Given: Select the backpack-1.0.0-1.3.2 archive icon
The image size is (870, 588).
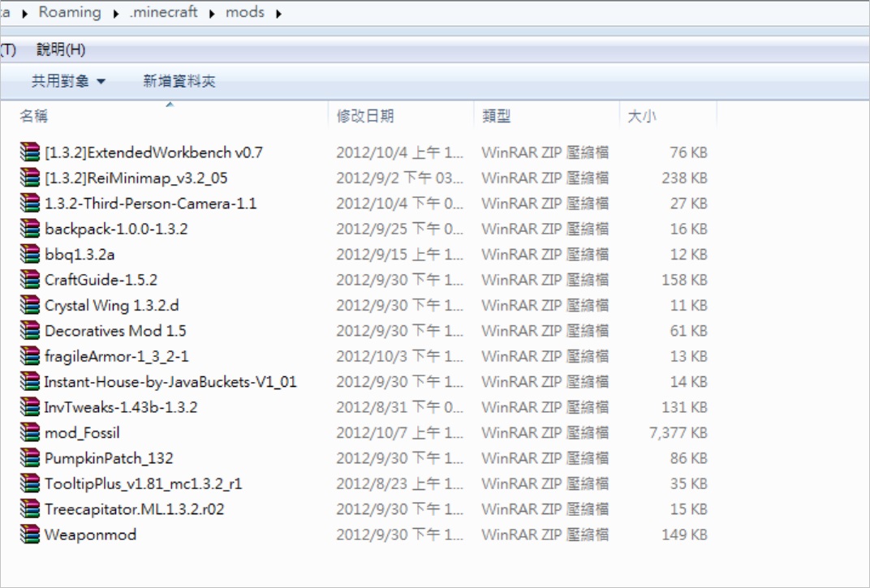Looking at the screenshot, I should click(x=30, y=229).
